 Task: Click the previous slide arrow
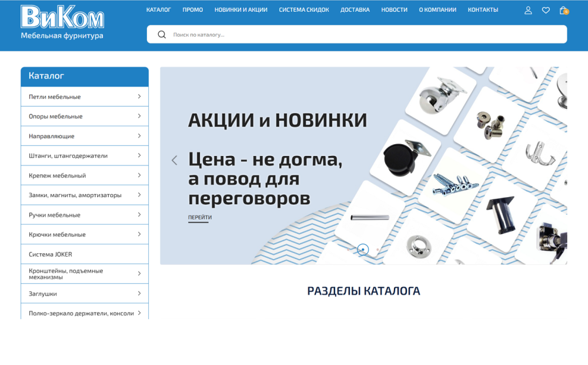coord(174,160)
